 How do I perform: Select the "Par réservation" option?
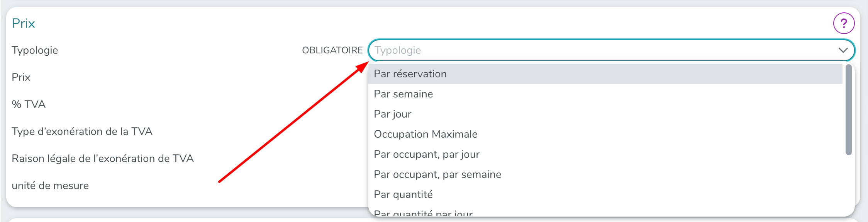click(410, 74)
